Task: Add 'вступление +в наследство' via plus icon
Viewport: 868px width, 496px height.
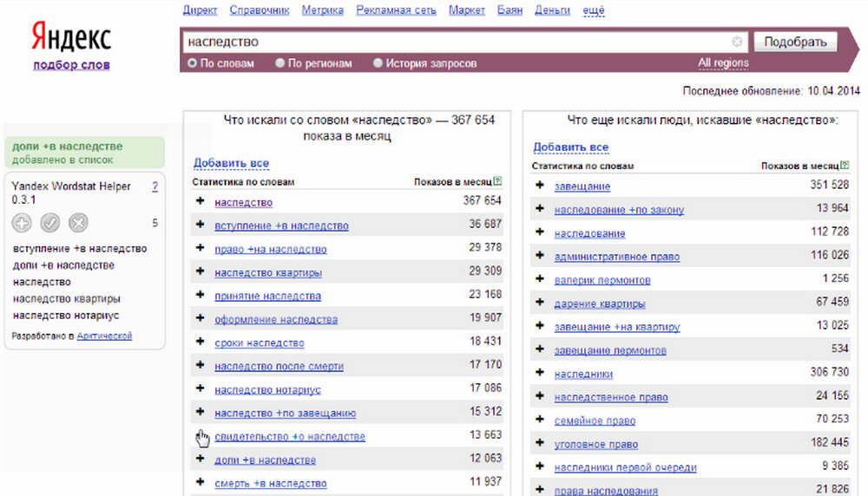Action: click(201, 225)
